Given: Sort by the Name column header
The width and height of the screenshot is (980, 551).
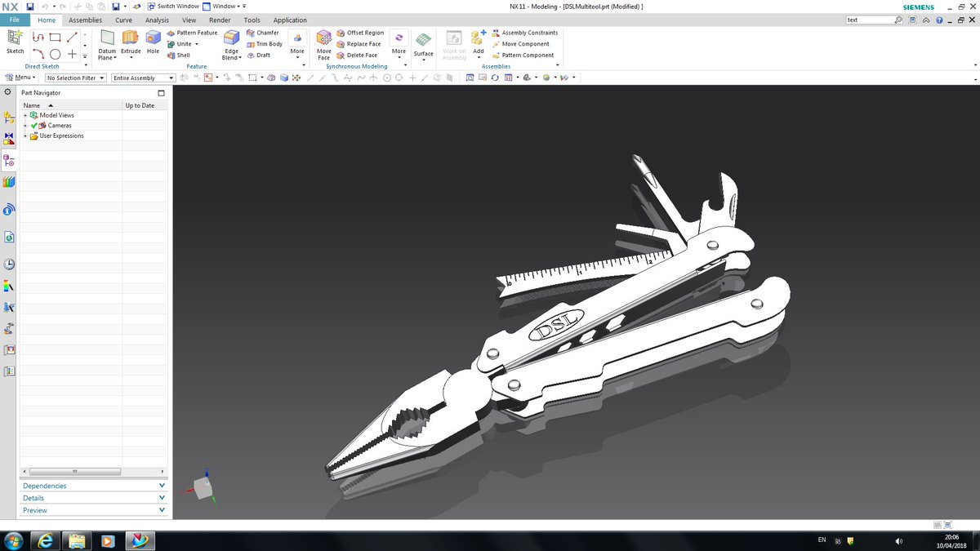Looking at the screenshot, I should tap(71, 105).
